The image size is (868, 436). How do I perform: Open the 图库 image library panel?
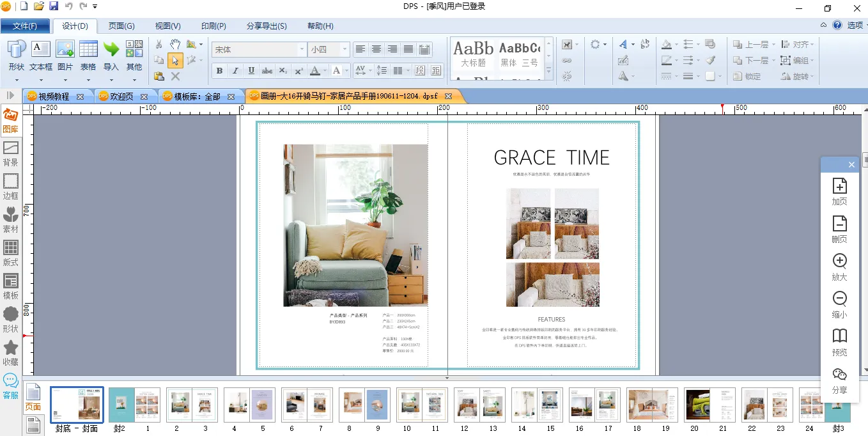[11, 120]
